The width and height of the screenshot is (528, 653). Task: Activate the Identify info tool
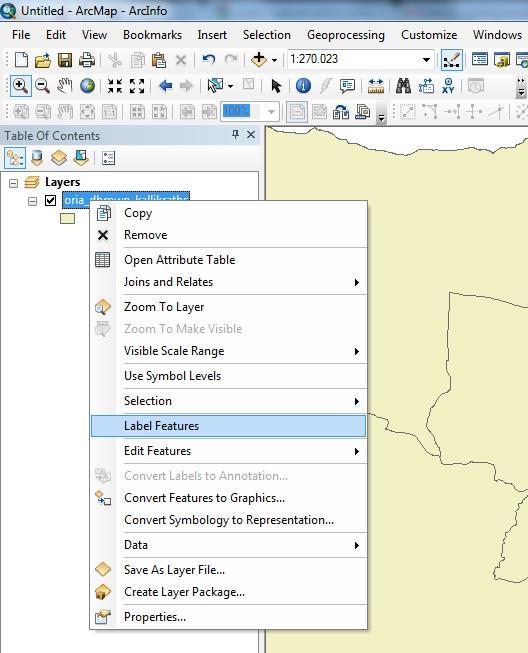[303, 86]
